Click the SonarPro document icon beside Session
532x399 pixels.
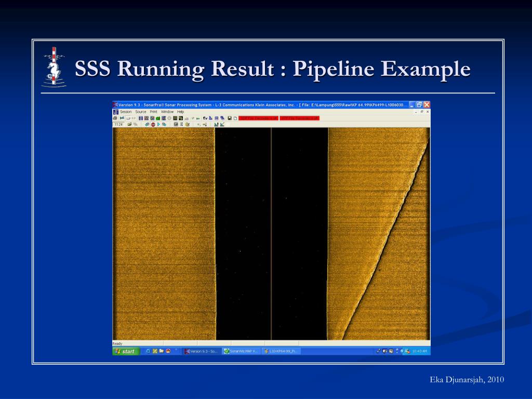[116, 112]
